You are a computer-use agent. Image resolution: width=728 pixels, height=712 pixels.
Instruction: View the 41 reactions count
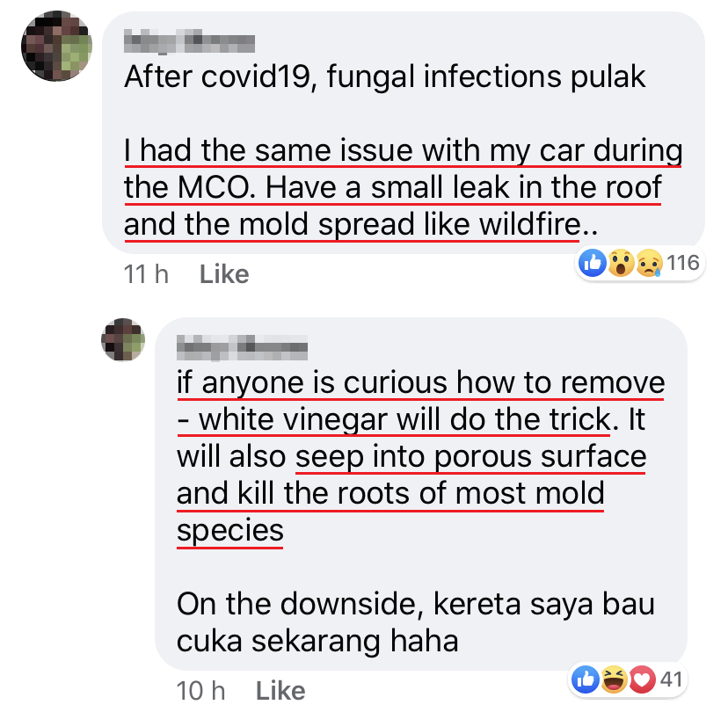(672, 679)
